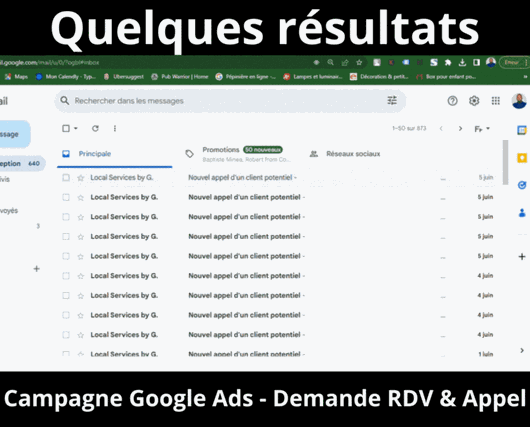Viewport: 530px width, 427px height.
Task: Open Gmail settings gear icon
Action: coord(474,101)
